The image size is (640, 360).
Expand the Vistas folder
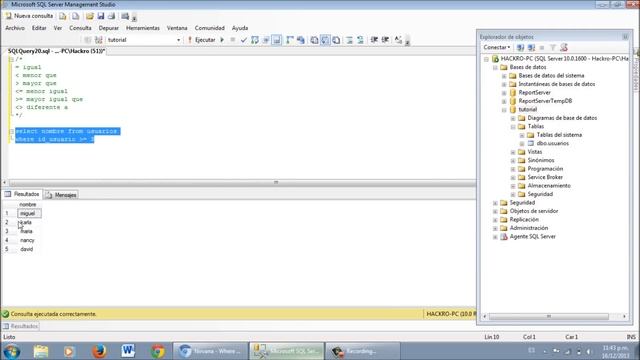click(x=513, y=152)
